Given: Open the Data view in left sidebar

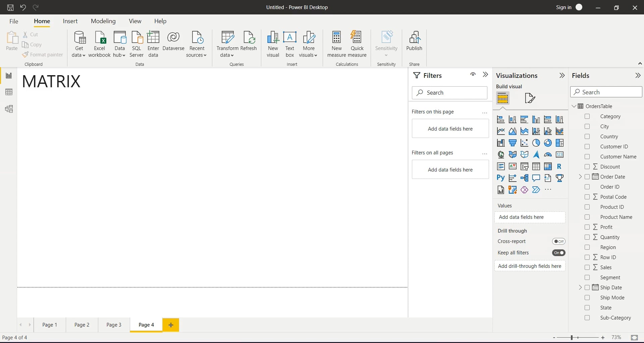Looking at the screenshot, I should pos(9,92).
